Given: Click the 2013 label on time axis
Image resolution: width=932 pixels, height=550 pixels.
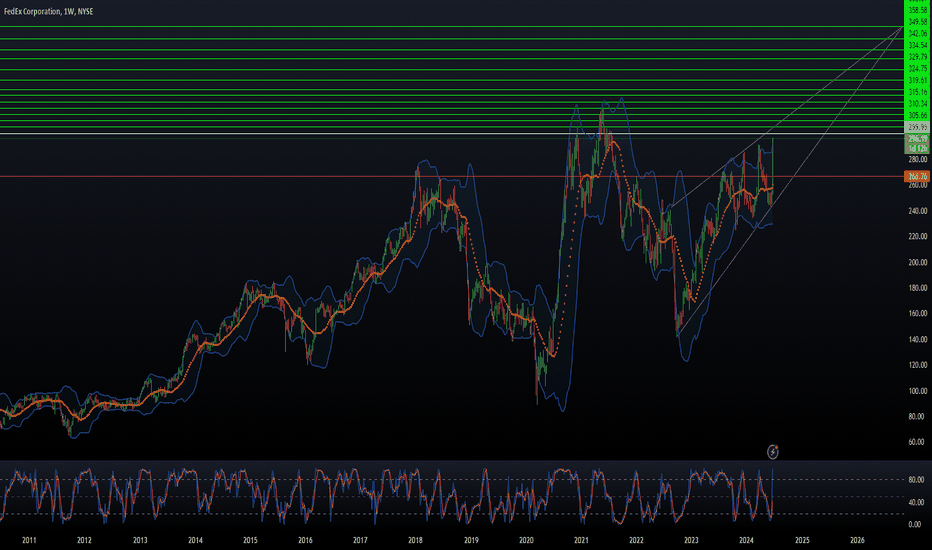Looking at the screenshot, I should click(140, 540).
